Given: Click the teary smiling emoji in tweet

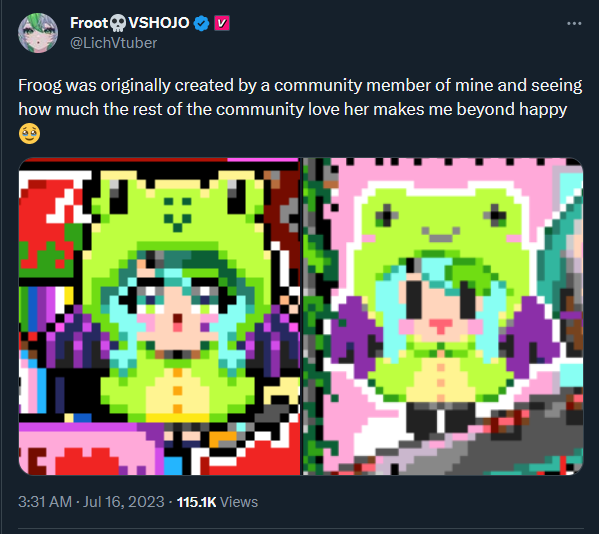Looking at the screenshot, I should click(x=29, y=134).
